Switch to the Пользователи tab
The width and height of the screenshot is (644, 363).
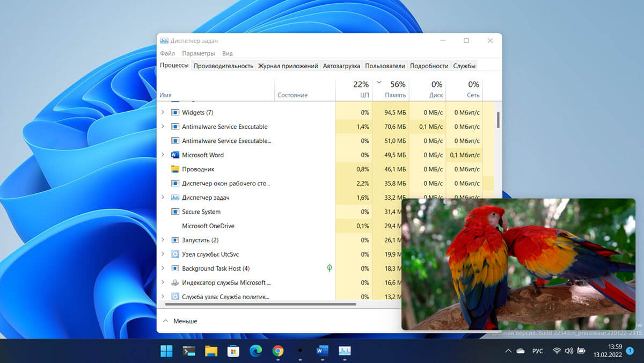(385, 66)
